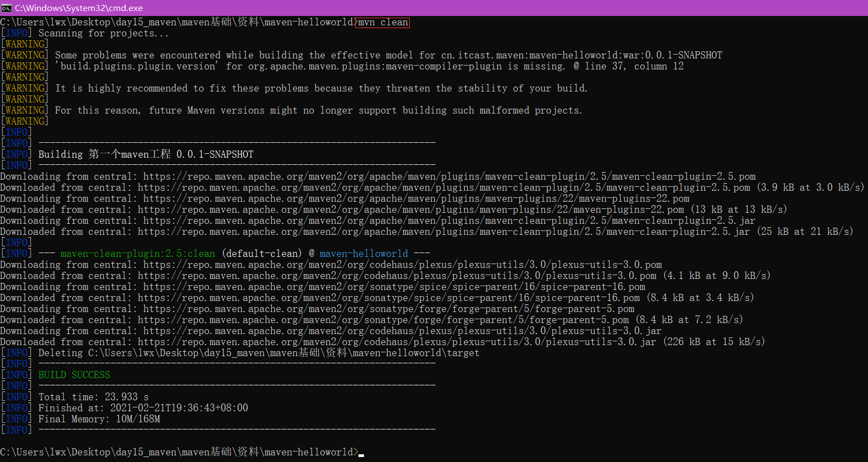Click spice-parent-16.pom Downloading line

[323, 287]
